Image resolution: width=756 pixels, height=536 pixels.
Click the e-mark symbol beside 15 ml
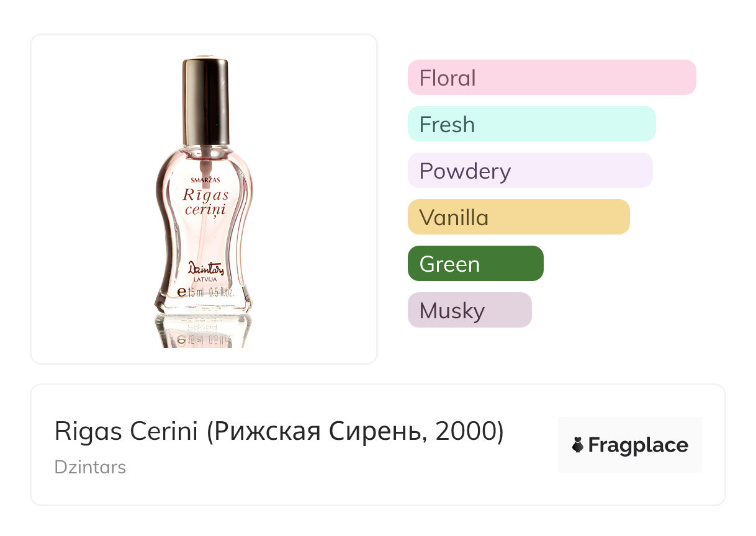tap(182, 292)
